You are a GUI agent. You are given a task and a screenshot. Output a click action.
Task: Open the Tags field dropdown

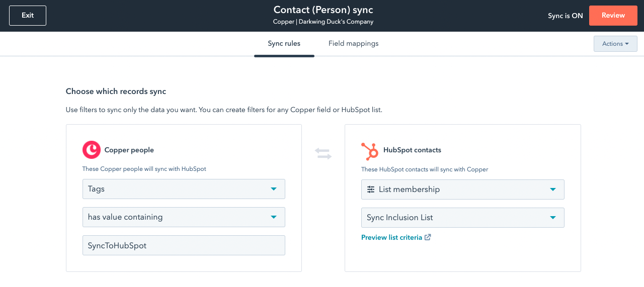[184, 189]
